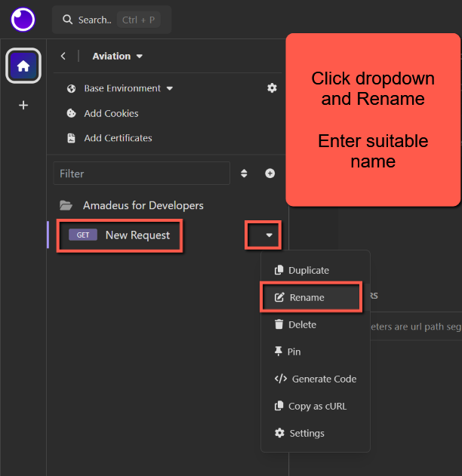Click Add Certificates
This screenshot has width=462, height=476.
[118, 138]
